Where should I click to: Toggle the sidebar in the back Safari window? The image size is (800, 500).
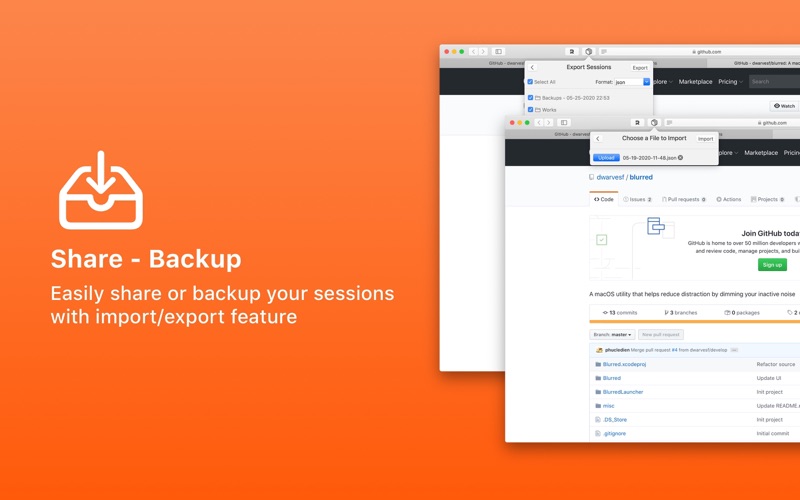coord(498,52)
